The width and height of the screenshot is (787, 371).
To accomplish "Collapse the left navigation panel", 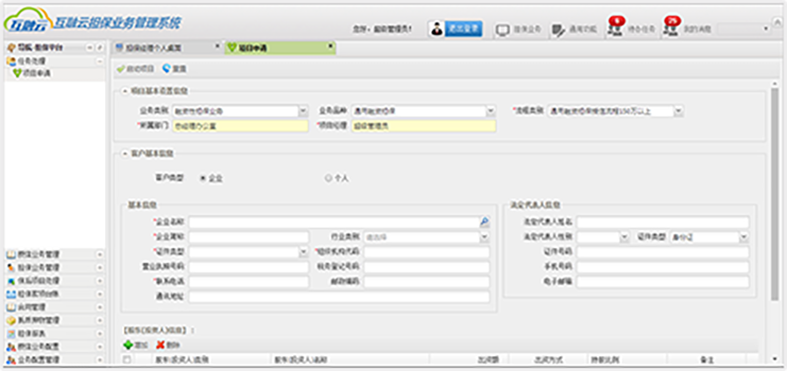I will [x=90, y=47].
